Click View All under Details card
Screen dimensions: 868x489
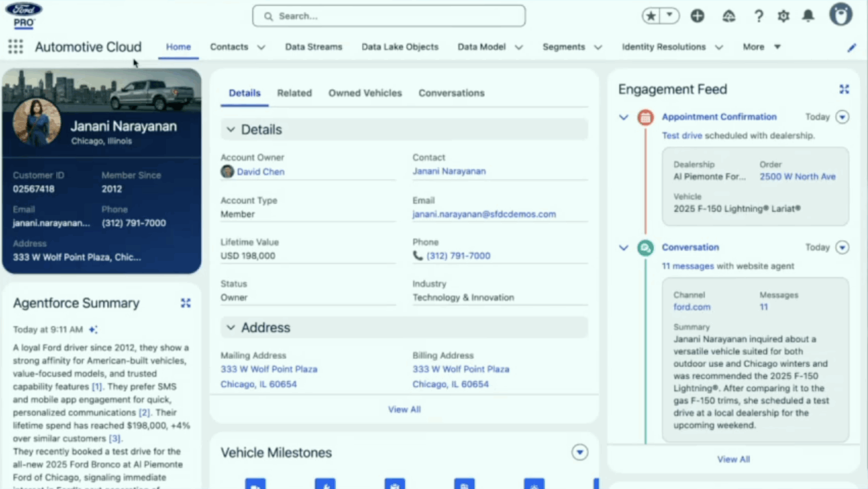point(404,409)
